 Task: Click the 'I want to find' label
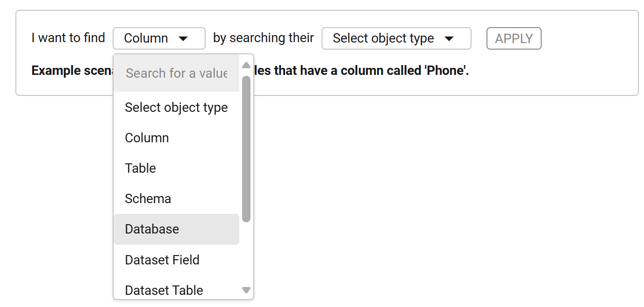click(68, 38)
